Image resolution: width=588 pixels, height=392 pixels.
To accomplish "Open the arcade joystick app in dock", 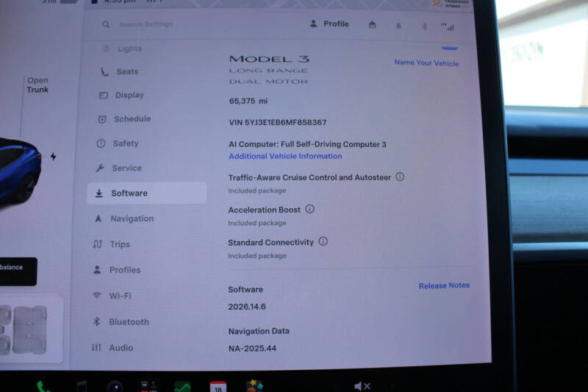I will [149, 386].
